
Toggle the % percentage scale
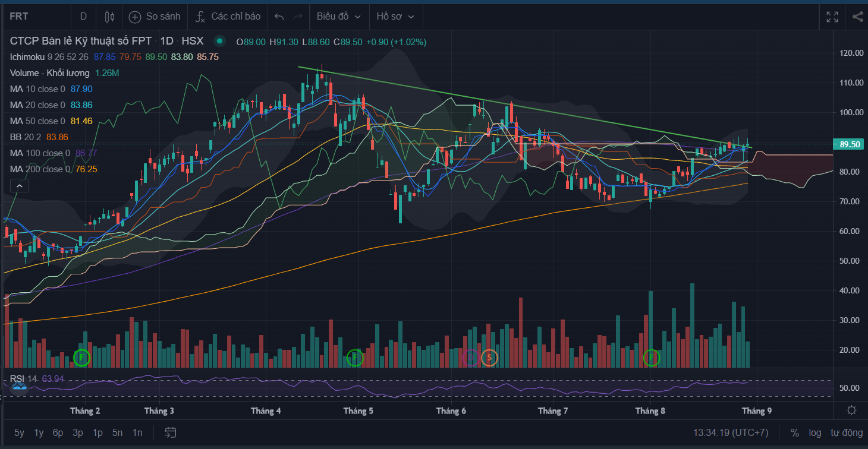(x=795, y=433)
